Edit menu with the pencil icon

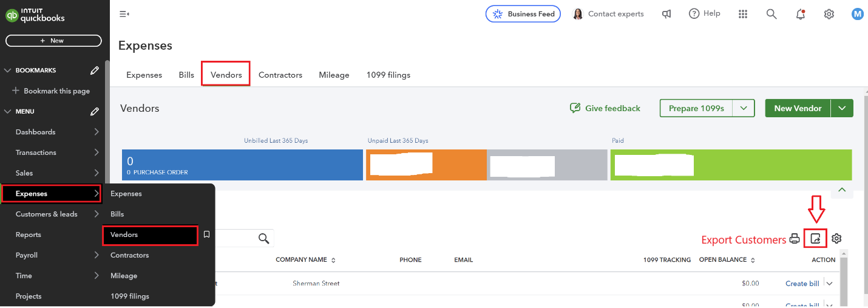pos(95,111)
